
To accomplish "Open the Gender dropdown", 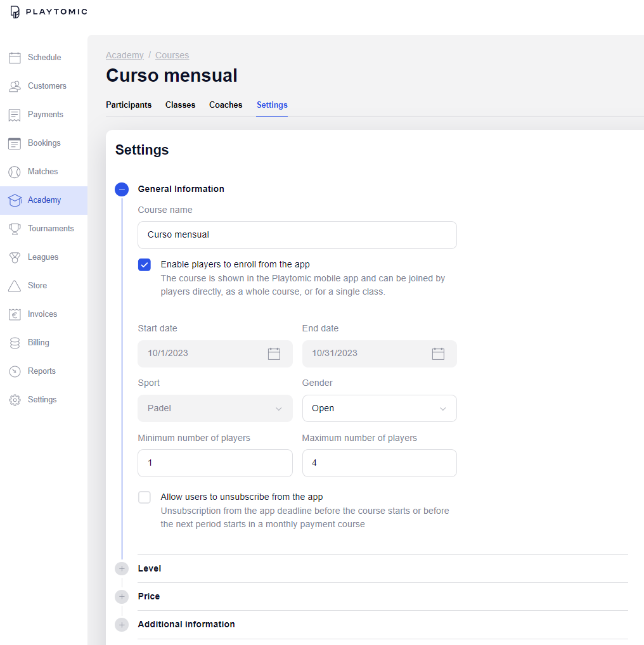I will [379, 408].
